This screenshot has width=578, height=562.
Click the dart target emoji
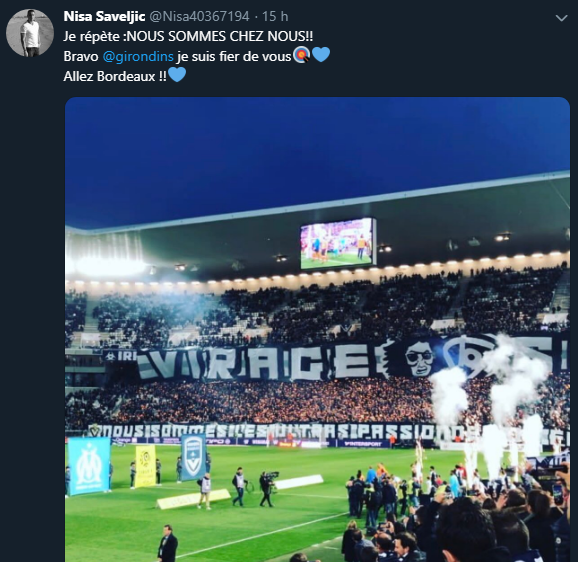click(x=302, y=55)
